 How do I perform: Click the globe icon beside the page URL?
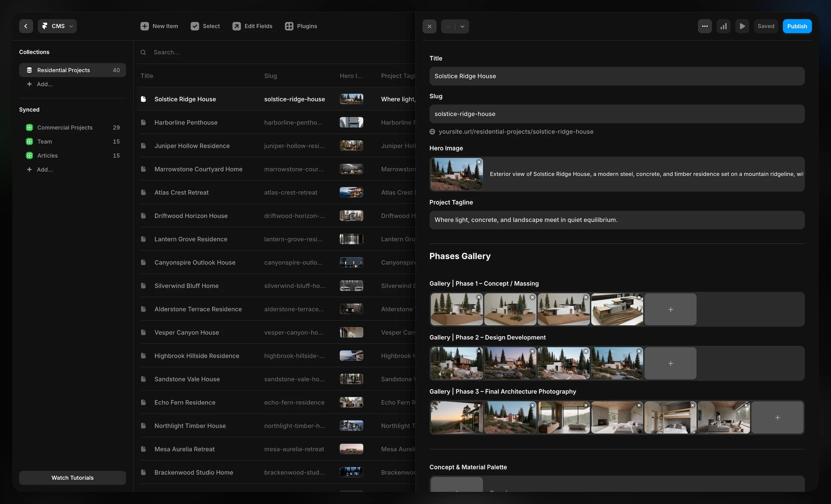coord(432,132)
